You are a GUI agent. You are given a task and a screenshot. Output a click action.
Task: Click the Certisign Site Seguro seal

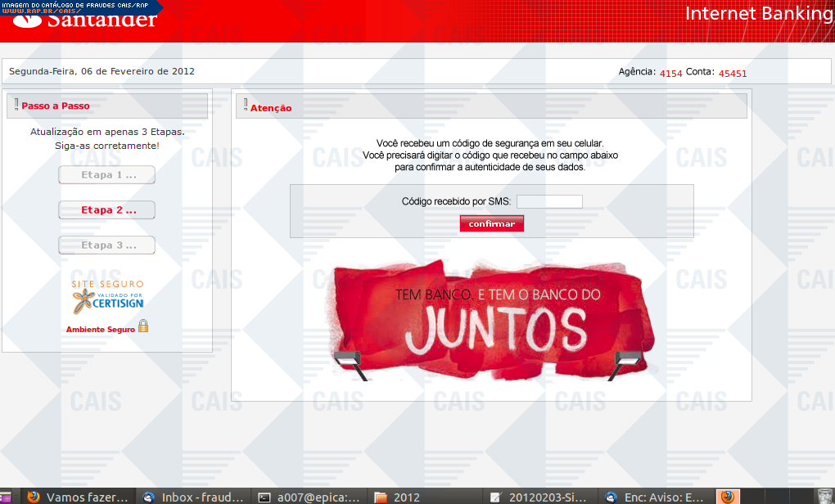click(107, 298)
